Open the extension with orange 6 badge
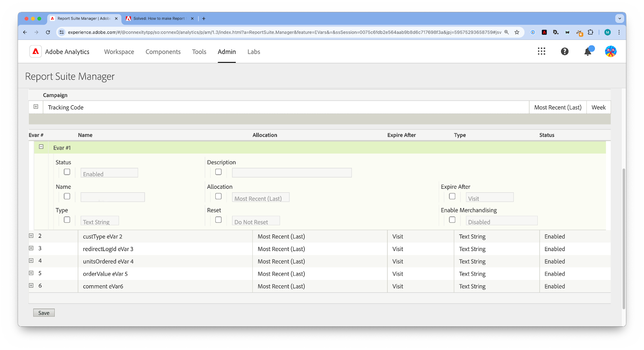Viewport: 644px width, 350px height. click(579, 33)
